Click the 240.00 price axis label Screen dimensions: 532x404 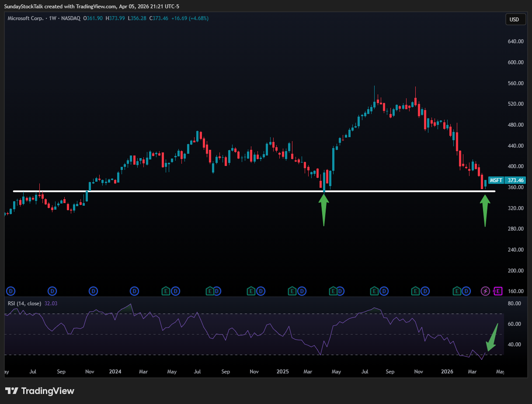[x=515, y=250]
